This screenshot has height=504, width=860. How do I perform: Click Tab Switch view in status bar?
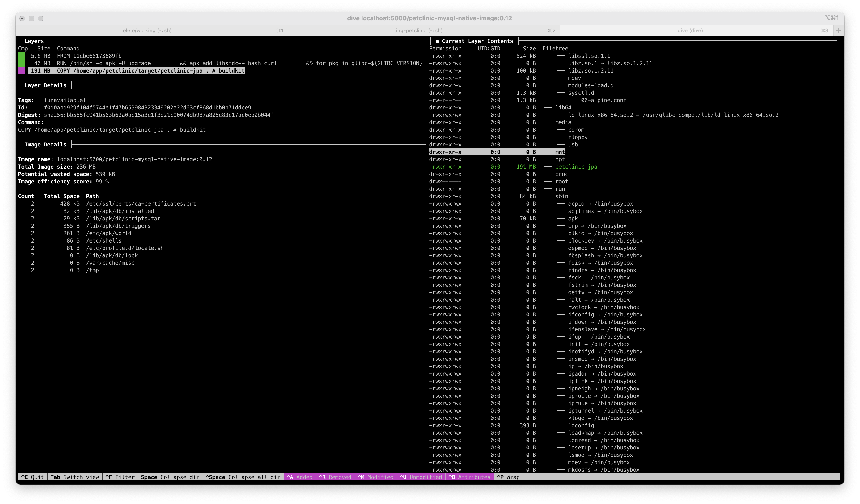point(75,477)
